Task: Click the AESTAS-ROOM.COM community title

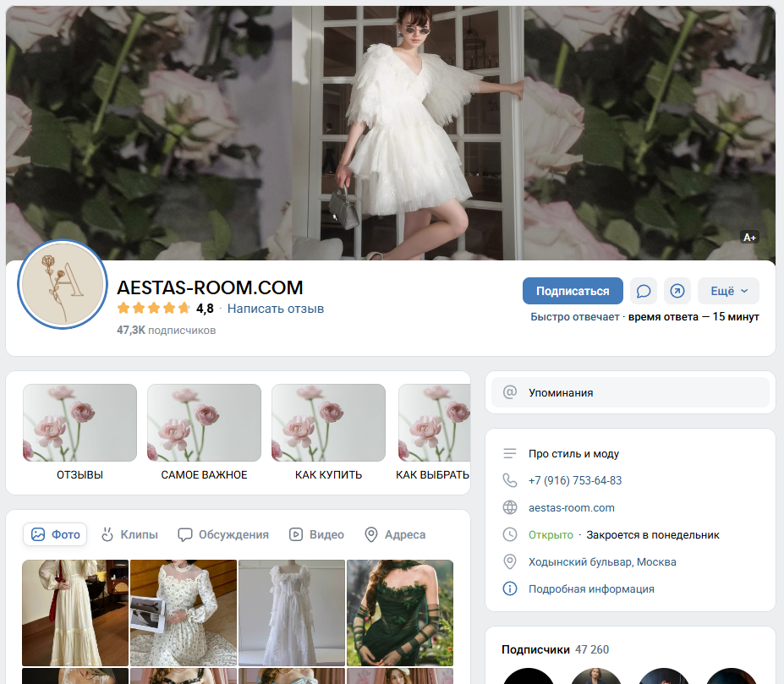Action: [x=210, y=287]
